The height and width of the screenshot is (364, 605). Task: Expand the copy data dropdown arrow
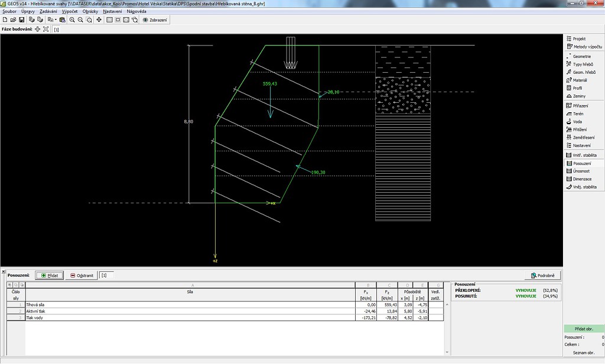55,19
